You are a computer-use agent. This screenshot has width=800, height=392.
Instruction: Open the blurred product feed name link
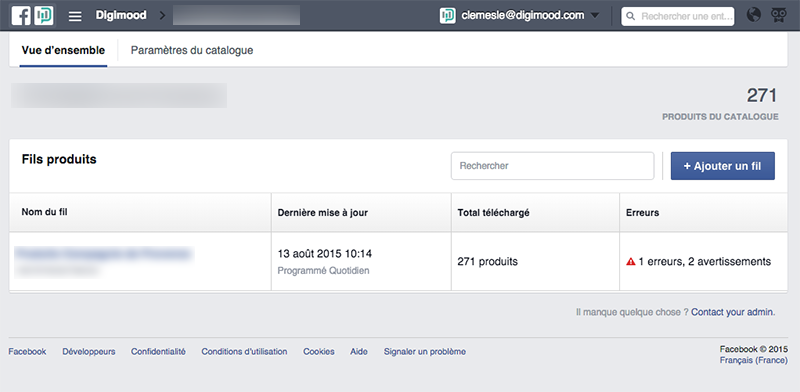click(104, 254)
